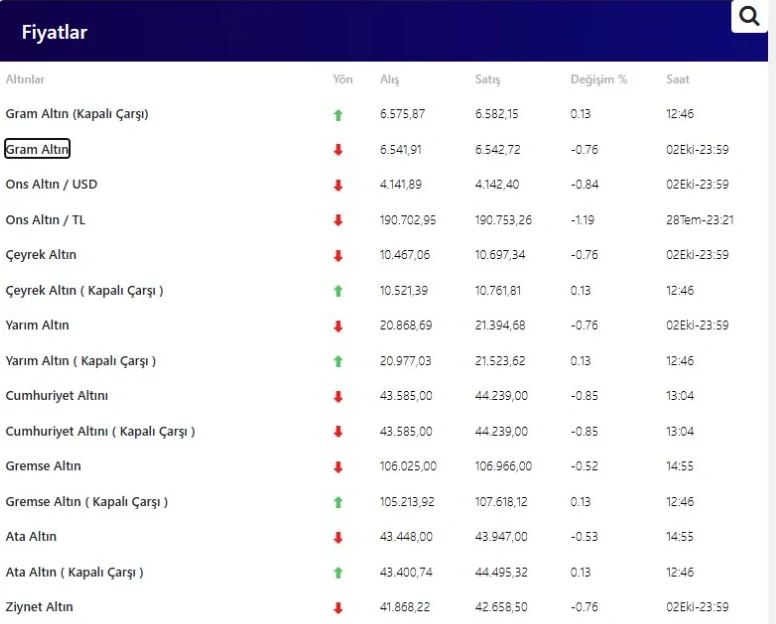Select the Satış value 6.582,15
Image resolution: width=776 pixels, height=624 pixels.
click(497, 114)
